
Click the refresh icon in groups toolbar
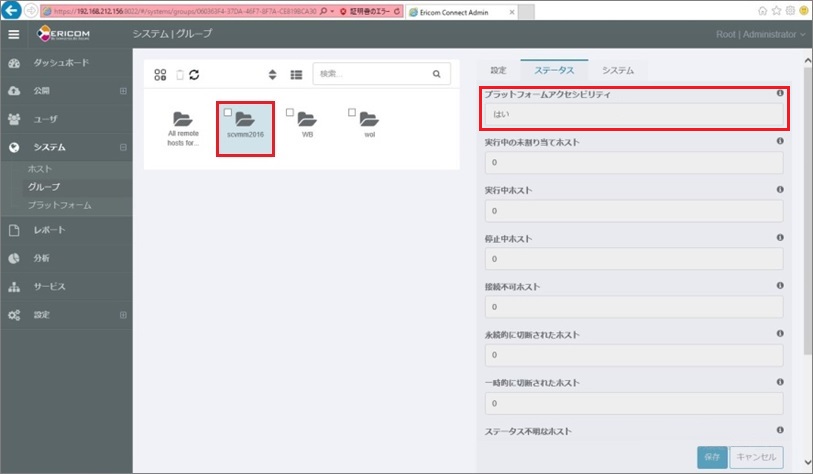tap(194, 74)
